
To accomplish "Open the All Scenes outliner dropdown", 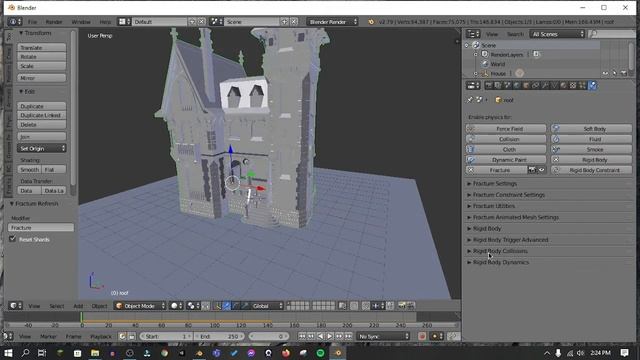I will click(x=557, y=34).
